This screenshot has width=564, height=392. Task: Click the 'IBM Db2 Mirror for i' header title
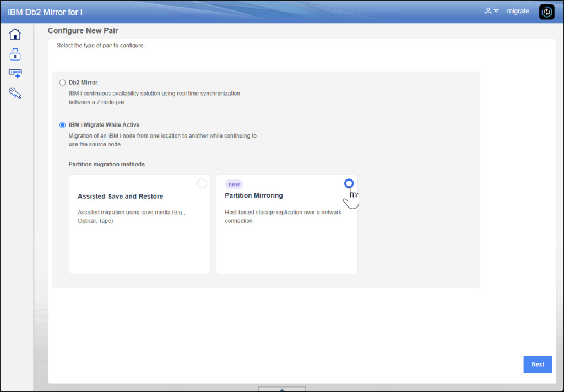click(x=45, y=12)
